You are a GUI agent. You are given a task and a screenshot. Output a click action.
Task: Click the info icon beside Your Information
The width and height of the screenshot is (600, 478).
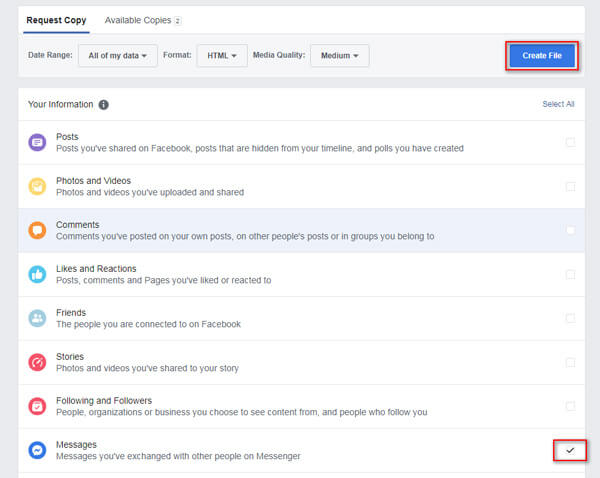pos(104,104)
